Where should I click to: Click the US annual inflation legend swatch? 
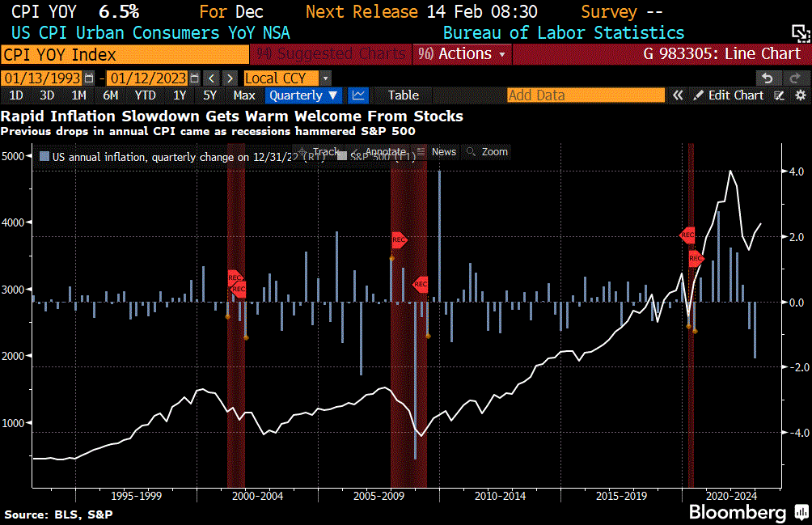44,156
